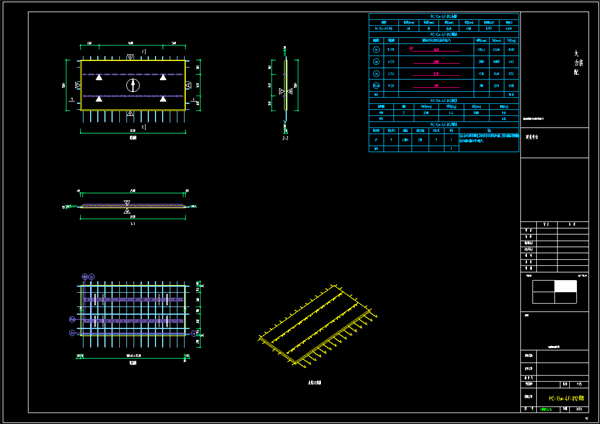Select the white filled quadrant in the key plan
Screen dimensions: 600x424
tap(566, 286)
